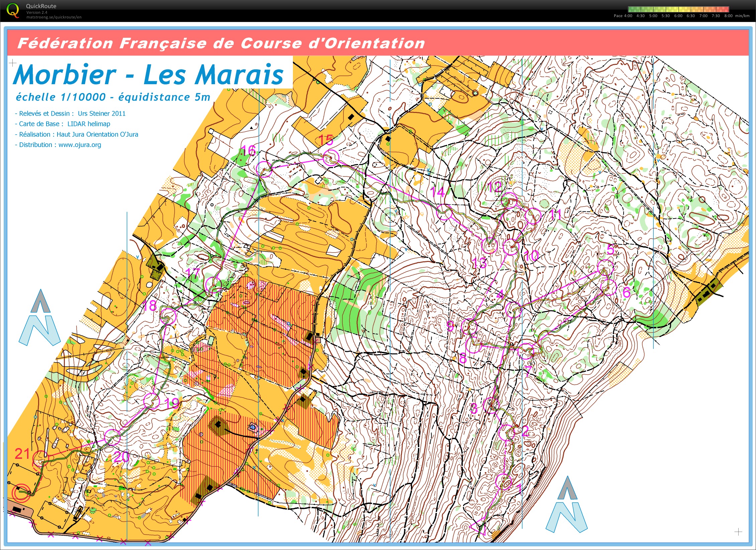Click the yellow middle of pace color scale
The height and width of the screenshot is (550, 756).
tap(678, 9)
